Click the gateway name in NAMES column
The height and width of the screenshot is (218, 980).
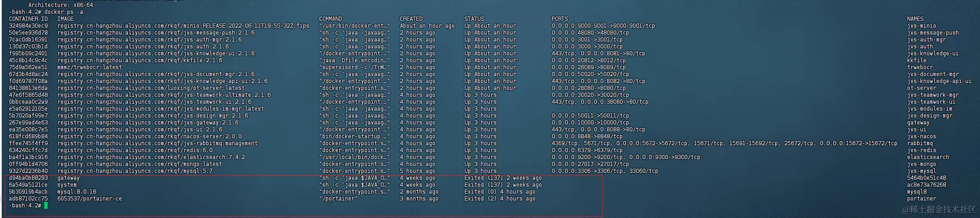918,123
